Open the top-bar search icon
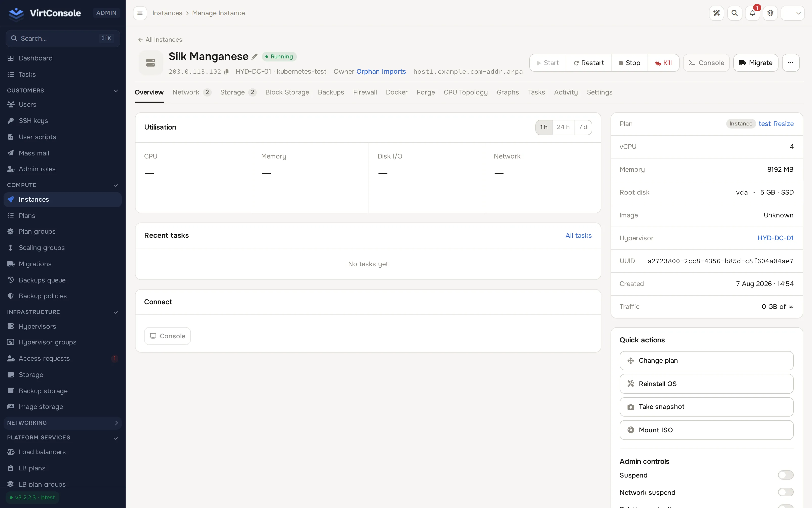Image resolution: width=812 pixels, height=508 pixels. pos(735,13)
